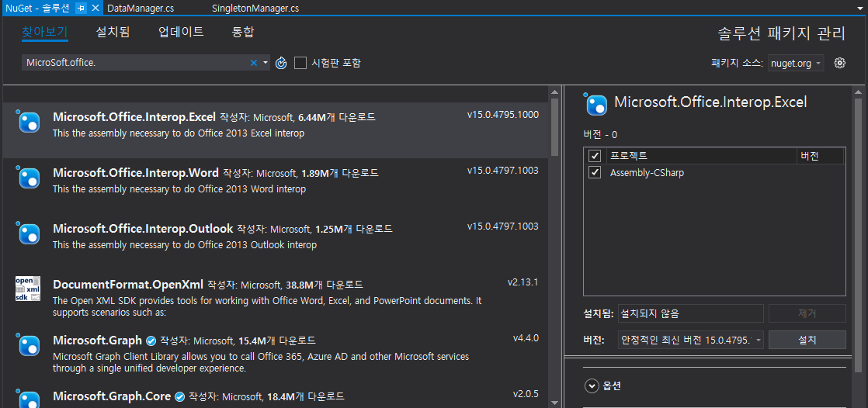Open package source settings gear
The image size is (868, 408).
click(840, 63)
